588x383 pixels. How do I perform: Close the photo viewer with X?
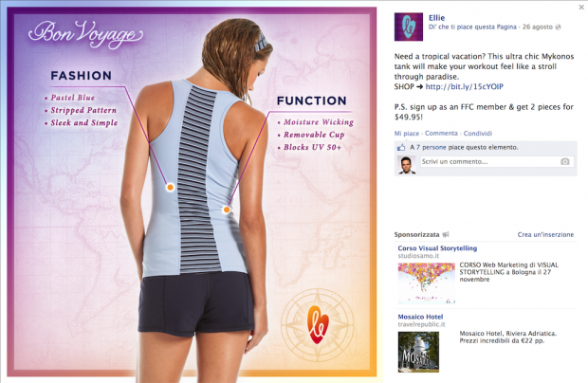pyautogui.click(x=581, y=7)
